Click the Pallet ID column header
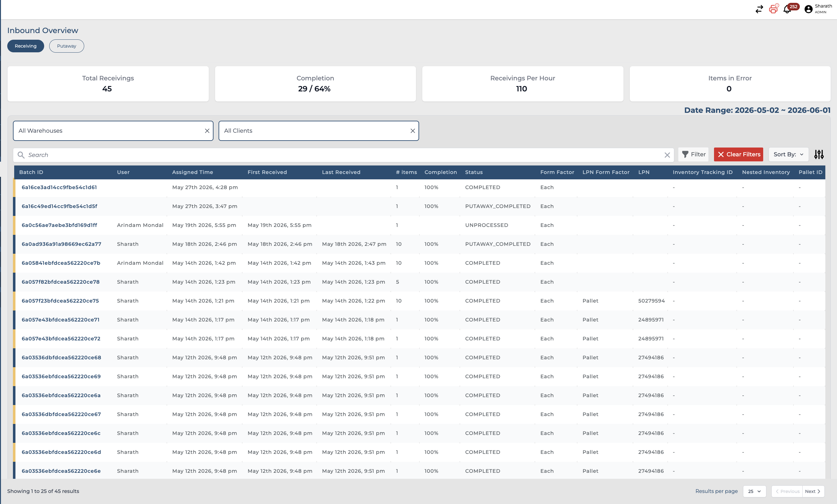Image resolution: width=837 pixels, height=504 pixels. pos(811,172)
